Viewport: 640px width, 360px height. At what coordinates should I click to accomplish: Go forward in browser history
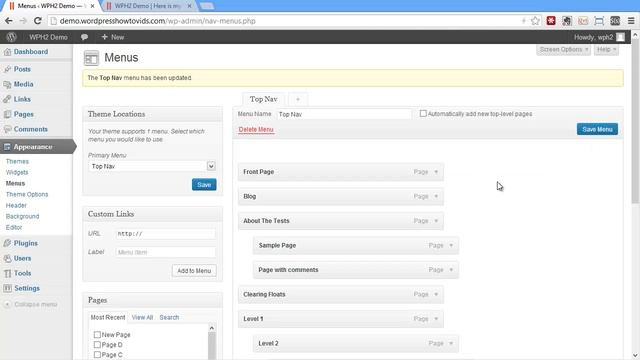[x=23, y=21]
